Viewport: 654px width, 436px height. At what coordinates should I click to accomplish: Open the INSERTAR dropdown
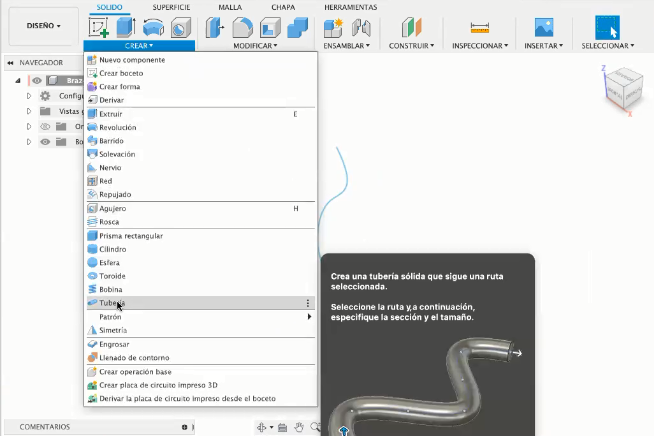click(543, 45)
